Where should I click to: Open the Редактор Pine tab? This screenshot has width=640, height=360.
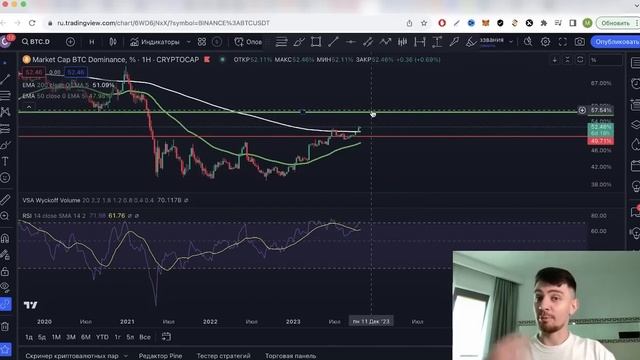[160, 356]
